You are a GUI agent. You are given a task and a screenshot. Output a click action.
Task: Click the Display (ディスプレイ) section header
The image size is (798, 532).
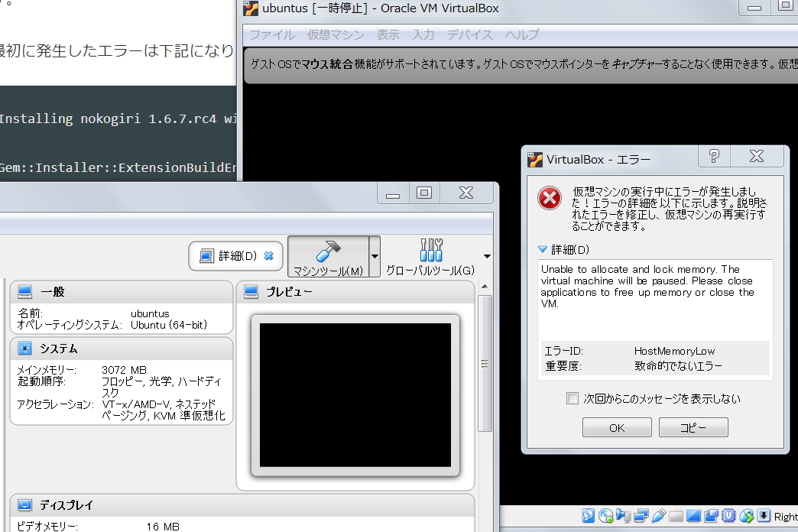click(x=242, y=505)
